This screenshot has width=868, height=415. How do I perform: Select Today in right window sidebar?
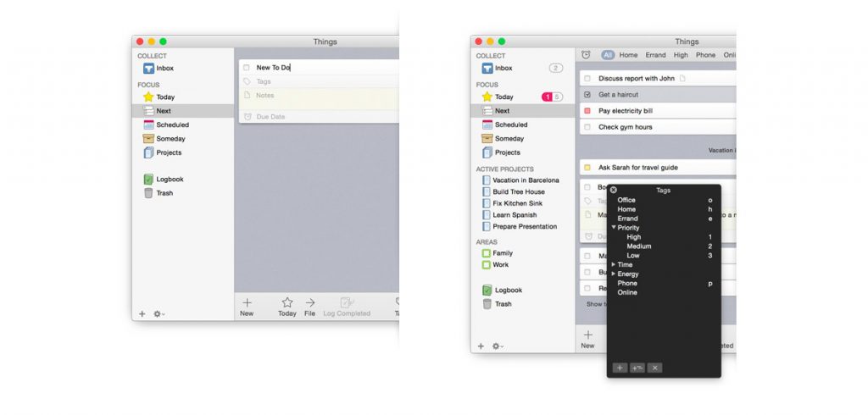[x=498, y=97]
